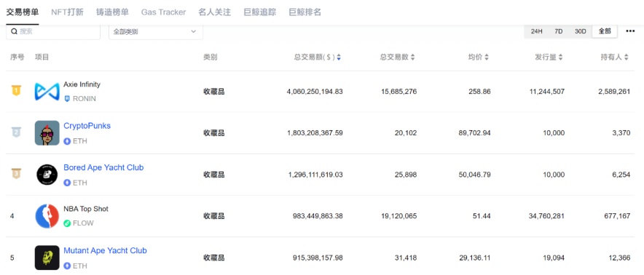Click the Mutant Ape Yacht Club icon
Viewport: 644px width, 275px height.
click(x=47, y=258)
